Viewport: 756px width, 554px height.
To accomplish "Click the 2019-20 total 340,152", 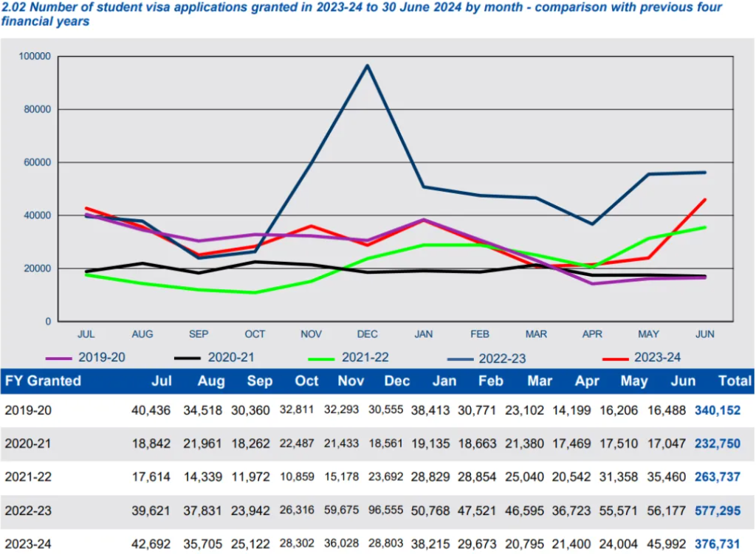I will 717,410.
